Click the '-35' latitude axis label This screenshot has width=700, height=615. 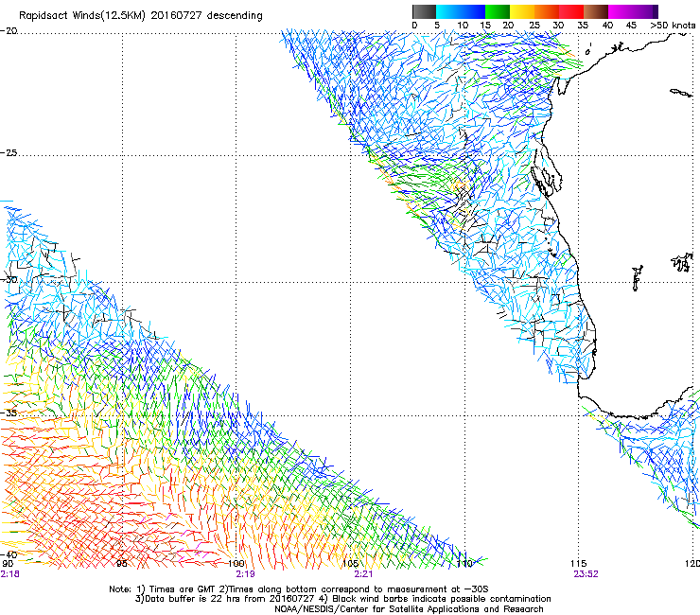click(x=9, y=413)
